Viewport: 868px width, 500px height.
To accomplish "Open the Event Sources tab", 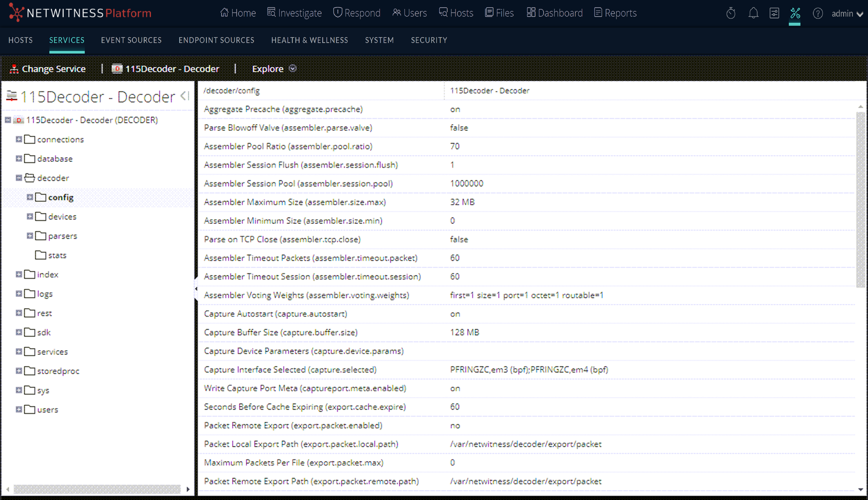I will click(x=131, y=40).
